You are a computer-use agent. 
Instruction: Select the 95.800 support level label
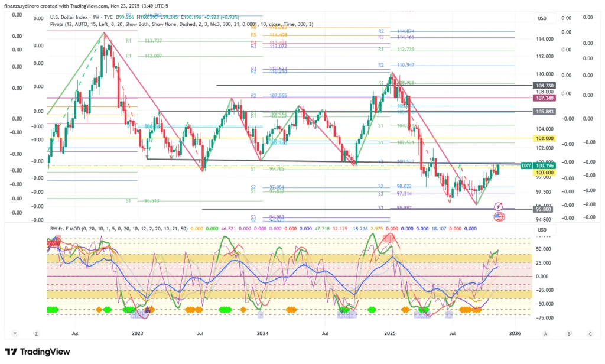(546, 209)
